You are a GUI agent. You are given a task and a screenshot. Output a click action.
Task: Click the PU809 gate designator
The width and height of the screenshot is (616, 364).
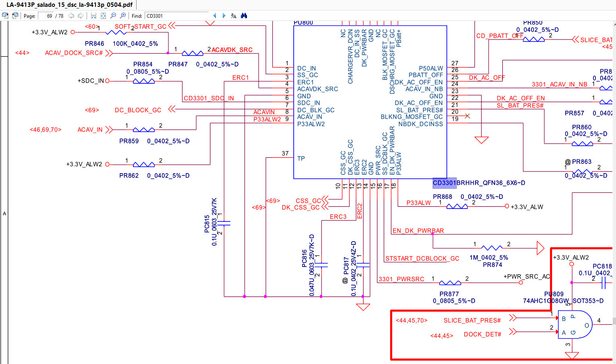tap(554, 294)
